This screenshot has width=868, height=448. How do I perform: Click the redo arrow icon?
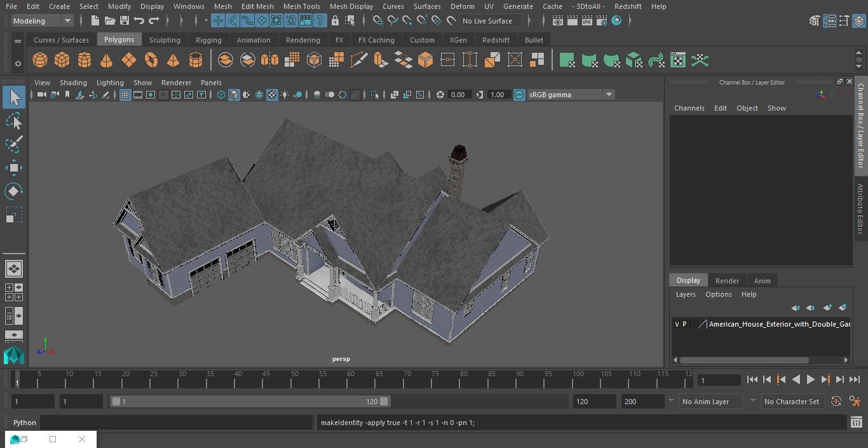click(154, 21)
